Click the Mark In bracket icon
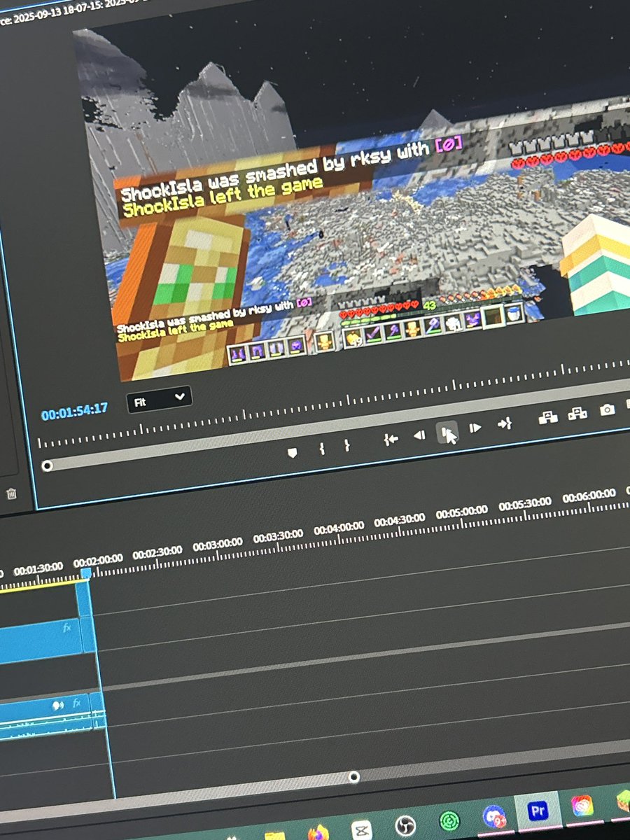 coord(322,449)
